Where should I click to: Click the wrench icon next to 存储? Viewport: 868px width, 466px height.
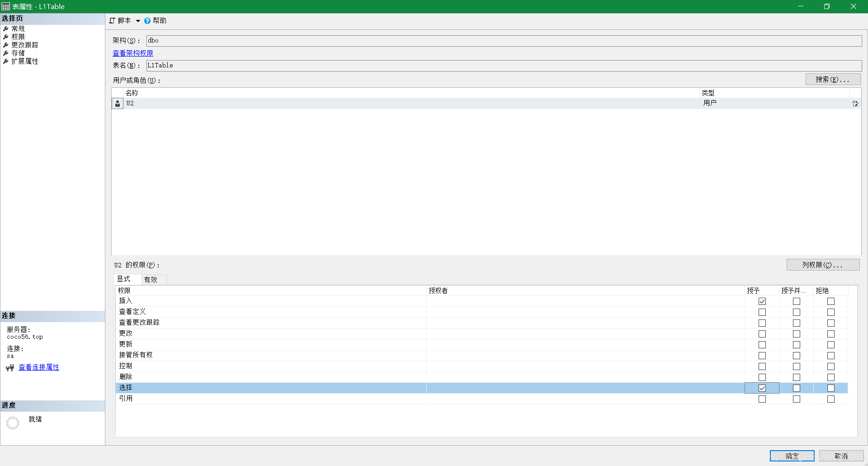coord(6,53)
